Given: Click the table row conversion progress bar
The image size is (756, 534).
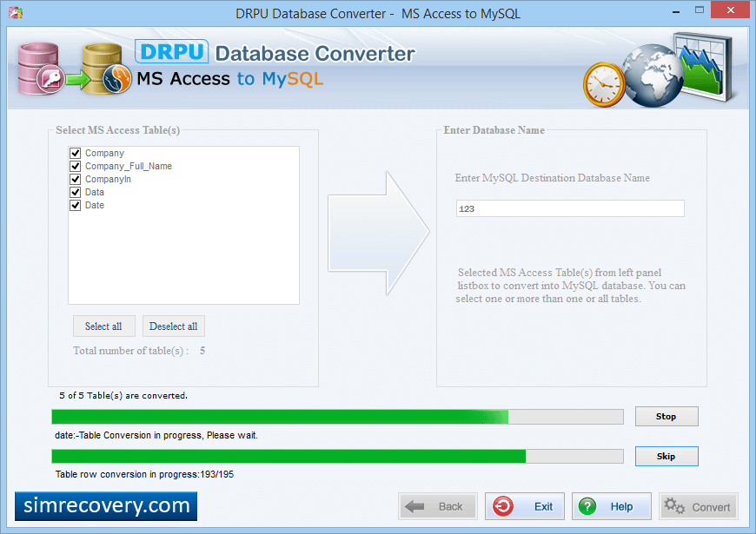Looking at the screenshot, I should click(x=337, y=457).
